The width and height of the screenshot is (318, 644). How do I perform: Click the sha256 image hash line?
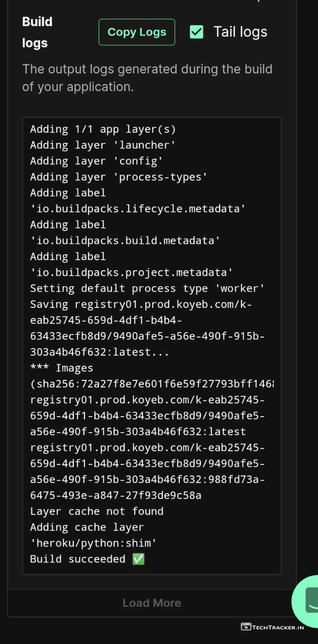click(152, 384)
